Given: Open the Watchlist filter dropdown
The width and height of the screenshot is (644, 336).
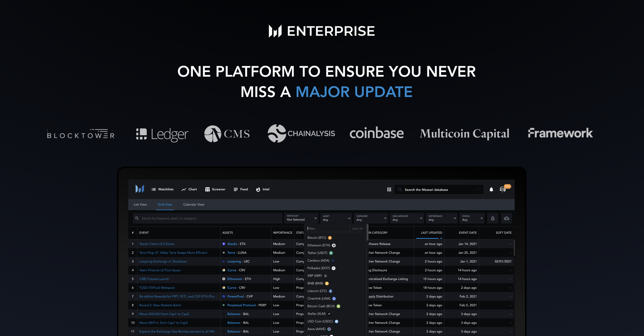Looking at the screenshot, I should click(301, 218).
